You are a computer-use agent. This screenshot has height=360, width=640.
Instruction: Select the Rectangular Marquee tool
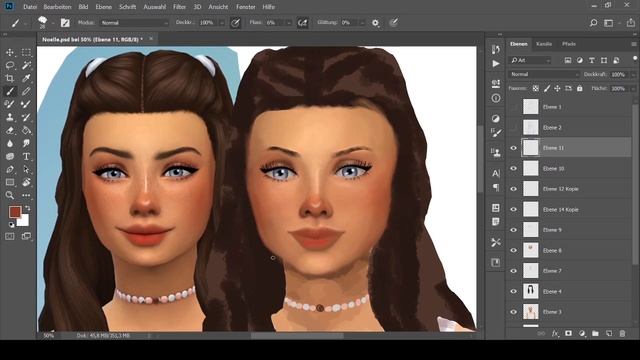coord(26,52)
